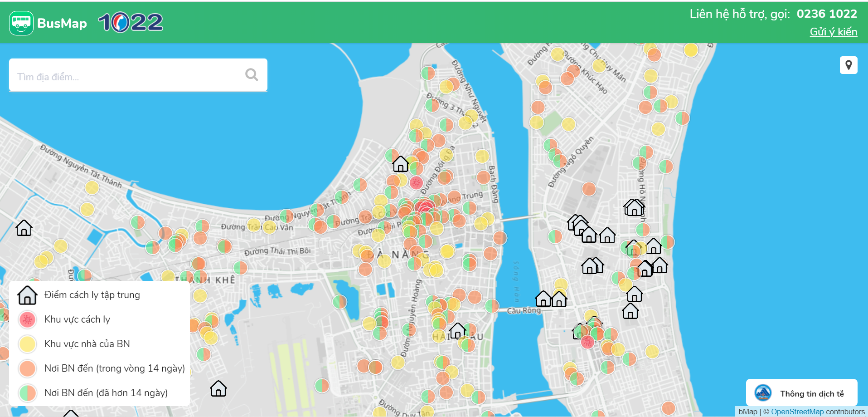Click the green-orange "đã hơn 14 ngày" legend swatch
The width and height of the screenshot is (868, 417).
(27, 393)
